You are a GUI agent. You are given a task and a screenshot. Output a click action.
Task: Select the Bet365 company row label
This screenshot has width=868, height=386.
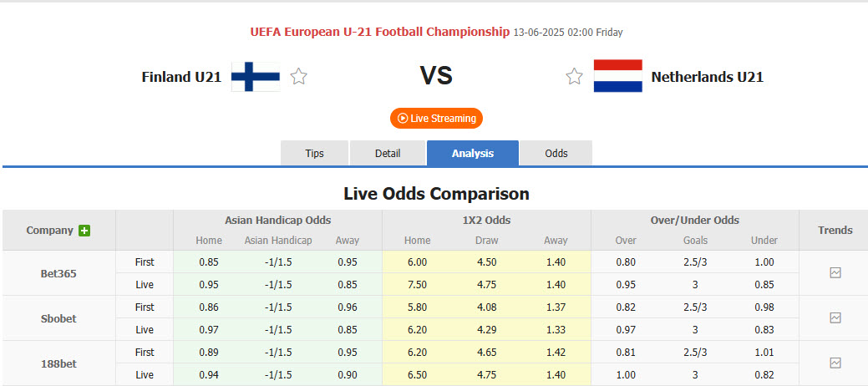[58, 273]
